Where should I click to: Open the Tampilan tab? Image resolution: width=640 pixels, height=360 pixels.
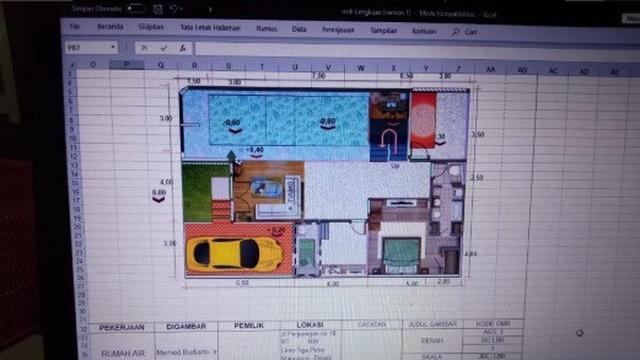click(383, 31)
